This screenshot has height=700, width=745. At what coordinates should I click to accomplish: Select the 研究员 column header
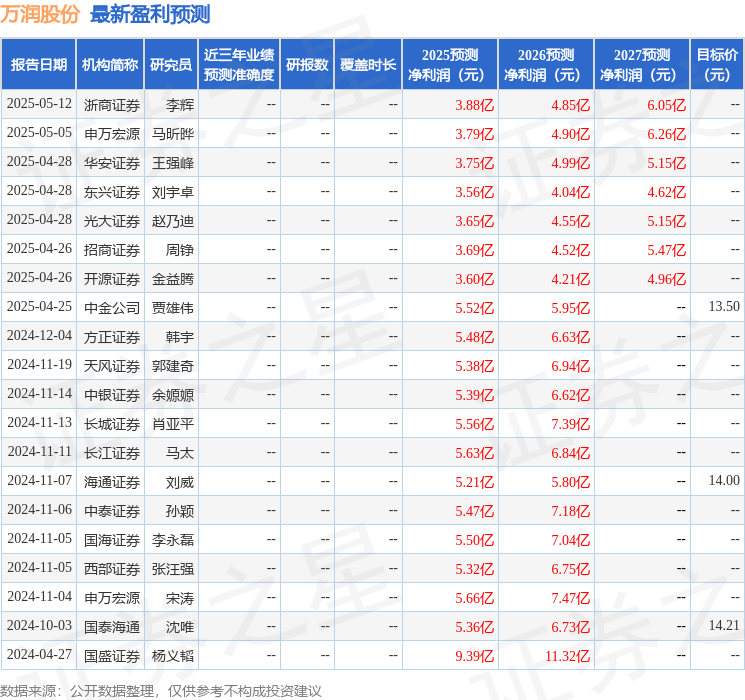(x=171, y=65)
